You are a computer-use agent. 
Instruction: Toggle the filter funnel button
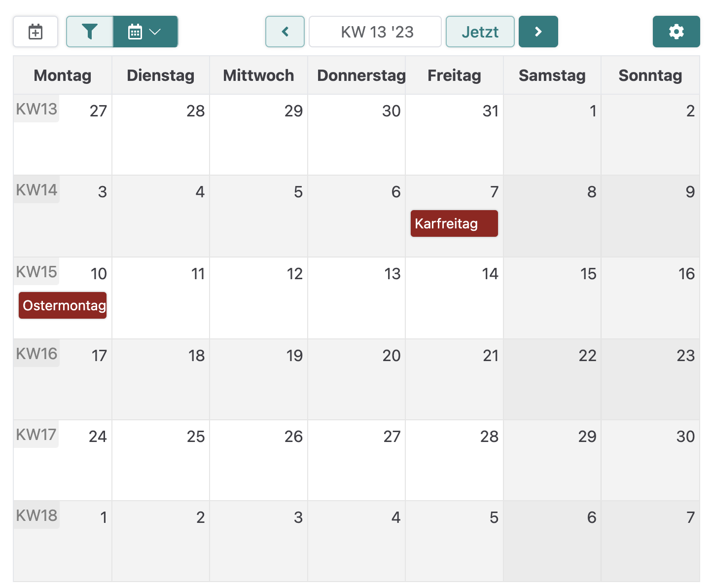90,32
